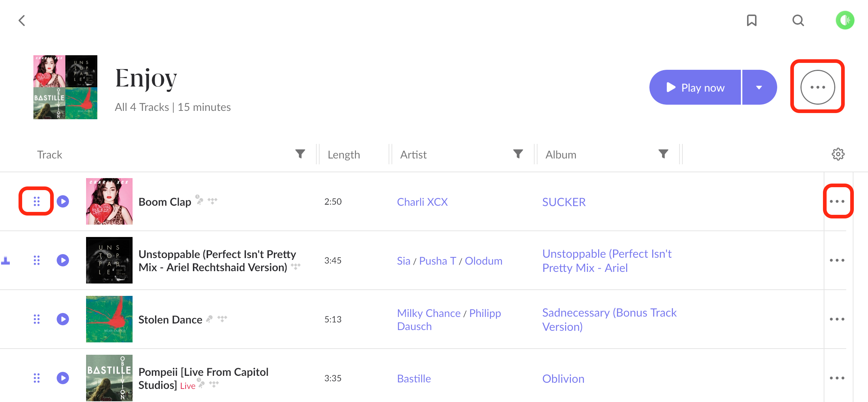Open table column settings gear

pyautogui.click(x=838, y=154)
